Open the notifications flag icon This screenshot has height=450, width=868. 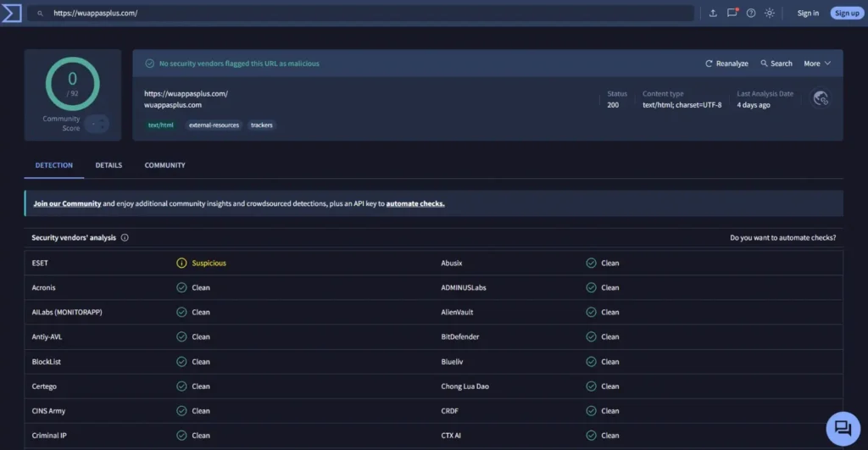coord(732,14)
